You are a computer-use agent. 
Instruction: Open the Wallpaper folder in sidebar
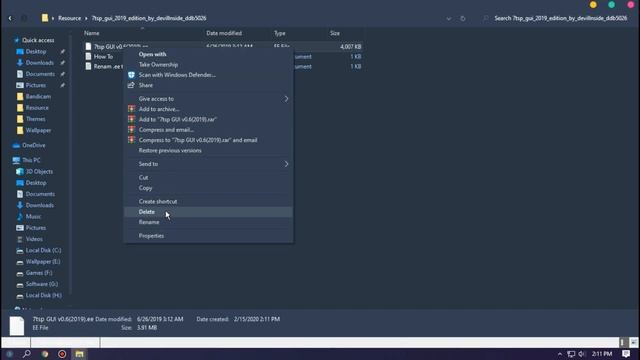38,130
